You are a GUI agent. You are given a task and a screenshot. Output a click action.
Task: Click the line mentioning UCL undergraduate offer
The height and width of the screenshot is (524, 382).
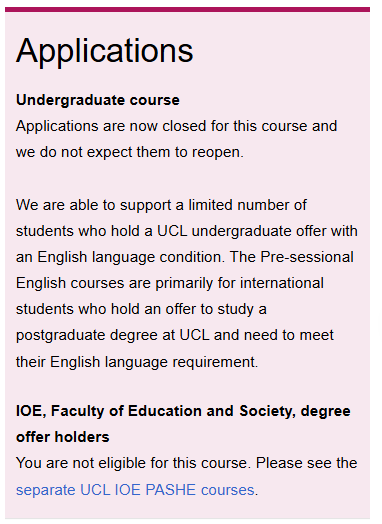(x=186, y=231)
